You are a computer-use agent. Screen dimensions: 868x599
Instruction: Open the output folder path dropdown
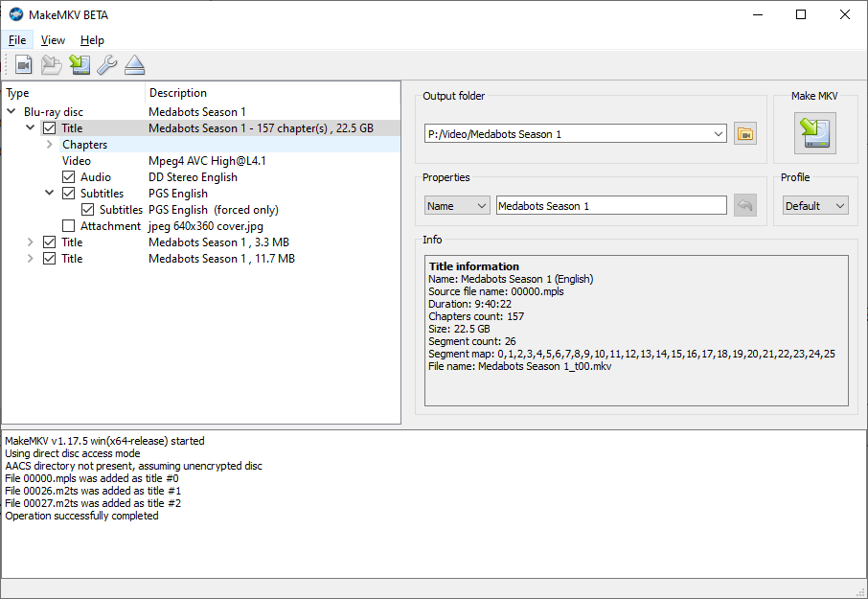(x=718, y=134)
